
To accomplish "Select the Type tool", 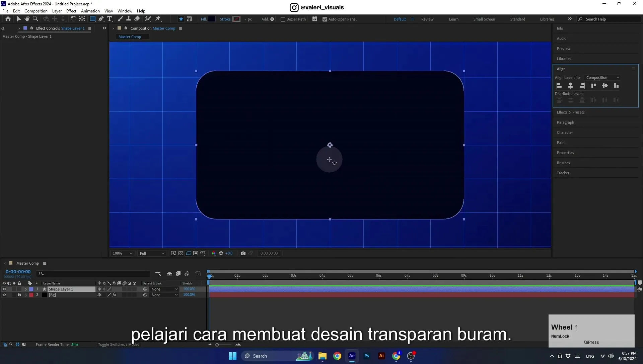I will 110,19.
